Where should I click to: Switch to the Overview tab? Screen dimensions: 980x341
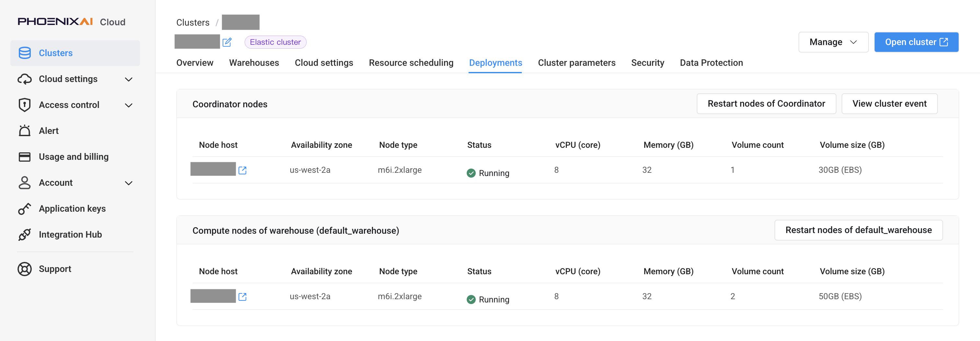tap(195, 63)
